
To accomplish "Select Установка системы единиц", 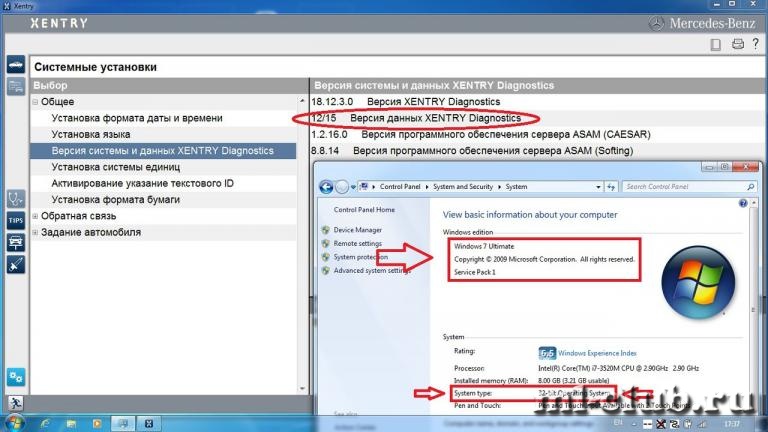I will (116, 167).
